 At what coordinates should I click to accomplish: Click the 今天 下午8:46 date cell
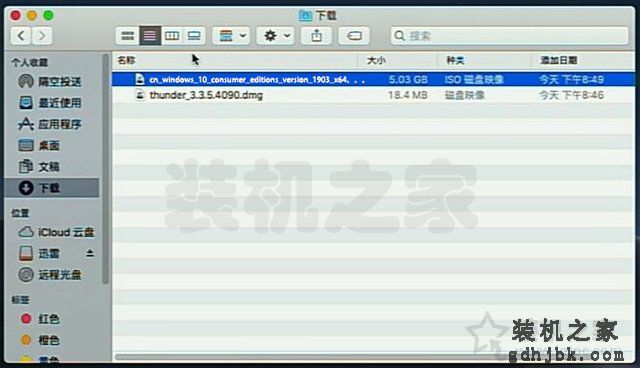[571, 95]
